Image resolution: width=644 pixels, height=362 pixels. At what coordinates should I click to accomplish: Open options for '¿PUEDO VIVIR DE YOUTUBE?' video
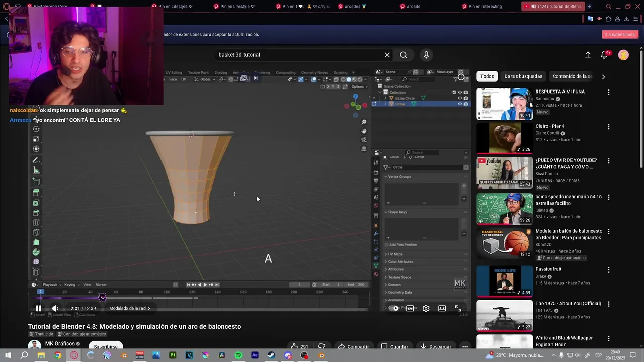tap(609, 161)
